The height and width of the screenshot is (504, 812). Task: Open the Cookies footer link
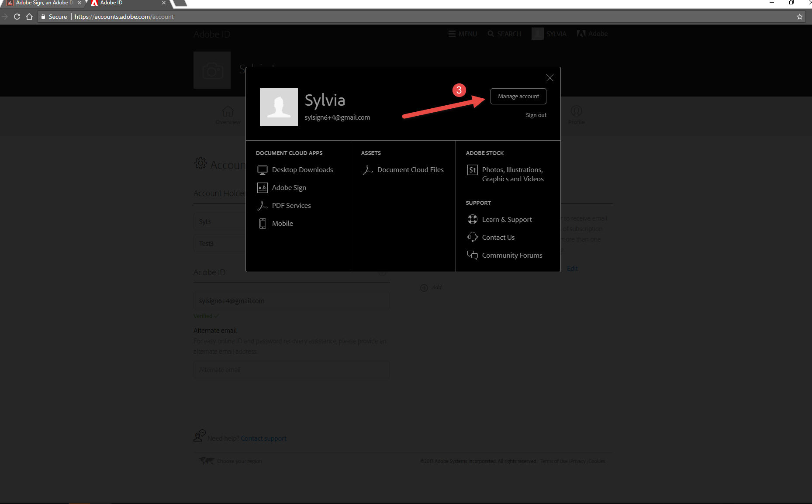(597, 461)
